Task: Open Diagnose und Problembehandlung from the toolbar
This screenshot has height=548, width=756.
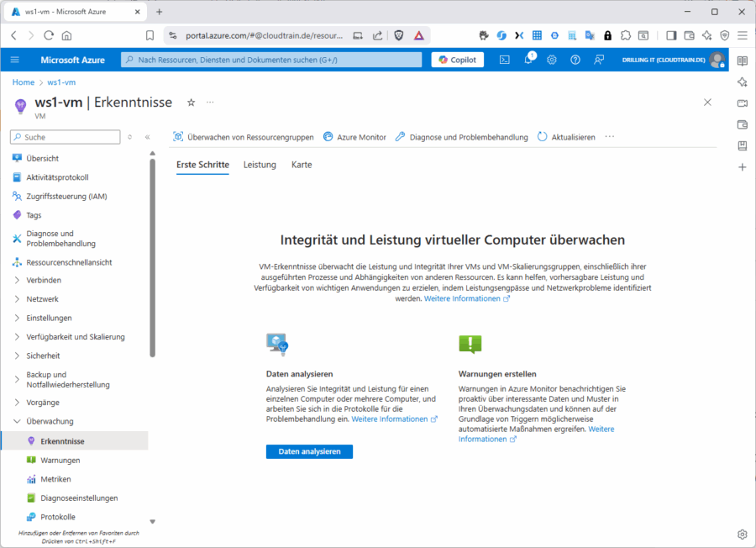Action: (x=462, y=137)
